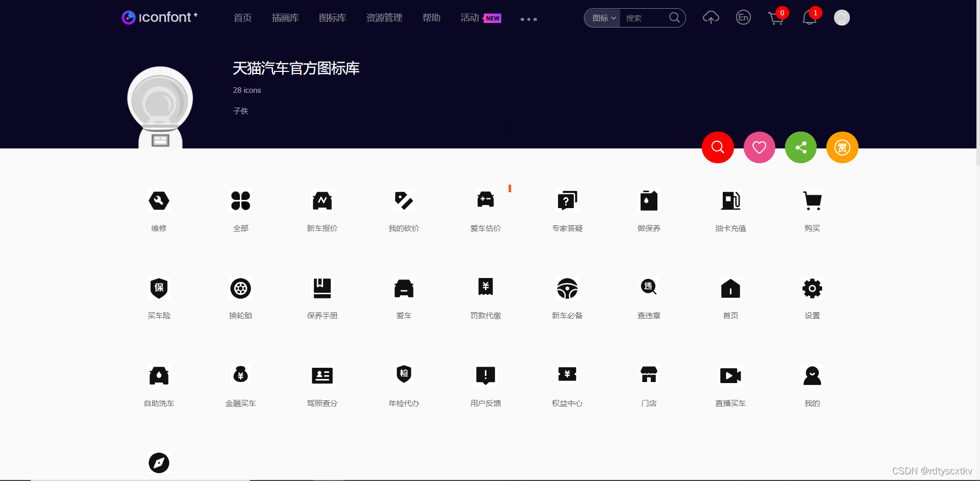Screen dimensions: 980x481
Task: Choose the 查违章 magnifier icon
Action: point(649,287)
